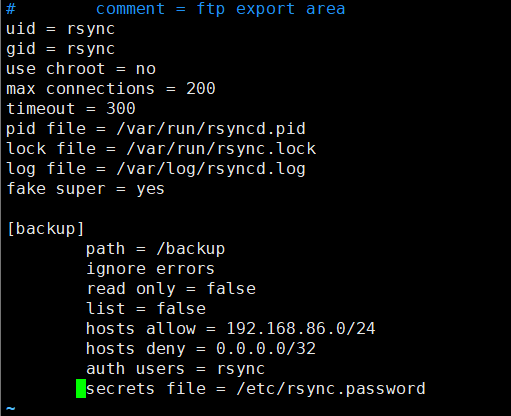The width and height of the screenshot is (511, 416).
Task: Click the max connections value 200
Action: 201,89
